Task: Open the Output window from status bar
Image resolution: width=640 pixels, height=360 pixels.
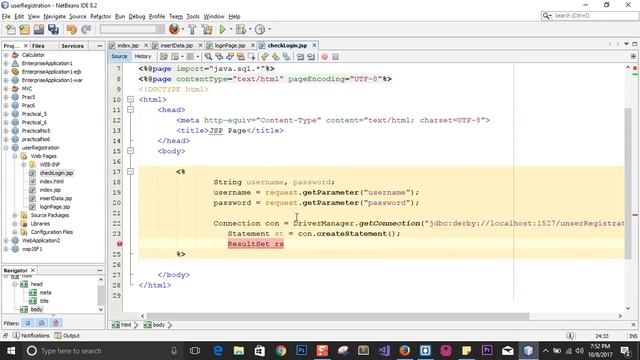Action: (67, 336)
